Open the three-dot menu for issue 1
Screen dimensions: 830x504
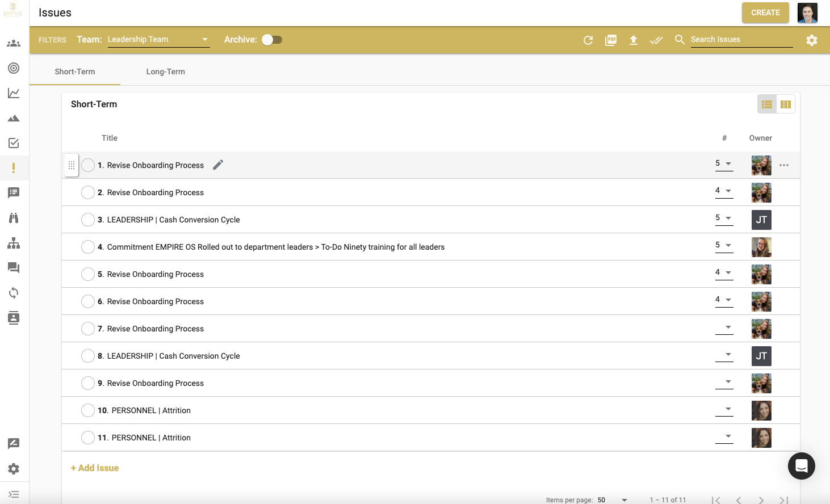click(784, 165)
